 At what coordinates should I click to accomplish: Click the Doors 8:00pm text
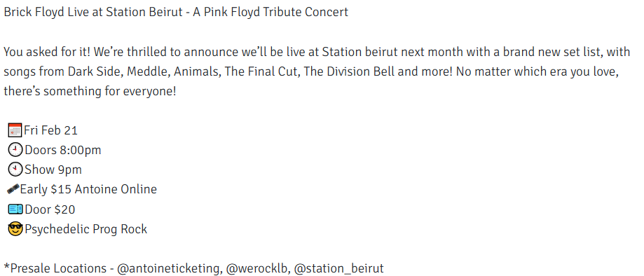point(63,151)
